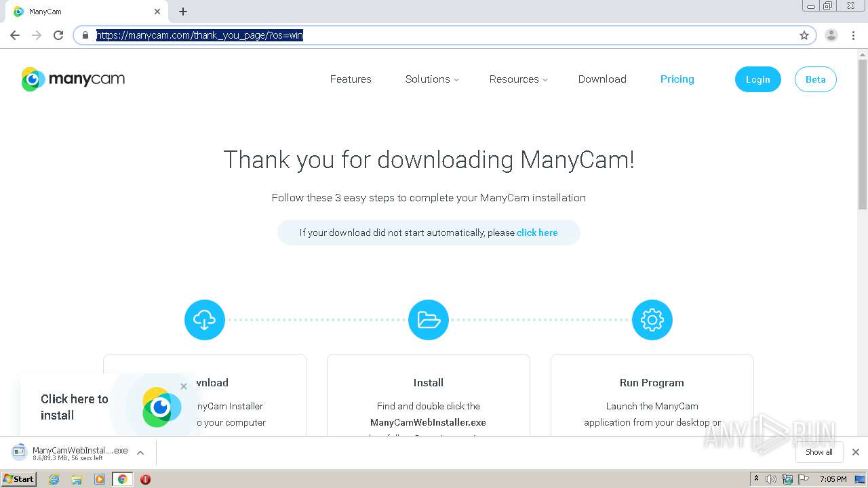Click 'ManyCamWebInstaller.exe' bold text in Install card

click(x=428, y=422)
